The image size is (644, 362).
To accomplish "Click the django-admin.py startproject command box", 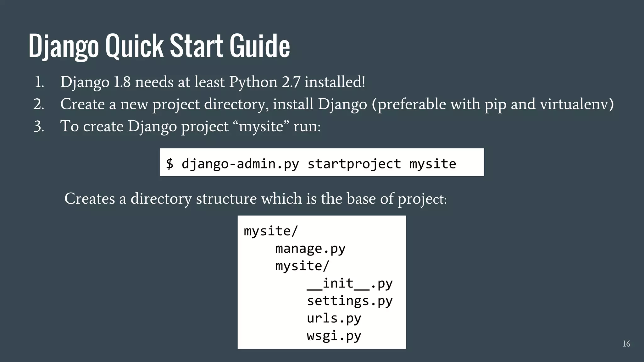I will [321, 162].
